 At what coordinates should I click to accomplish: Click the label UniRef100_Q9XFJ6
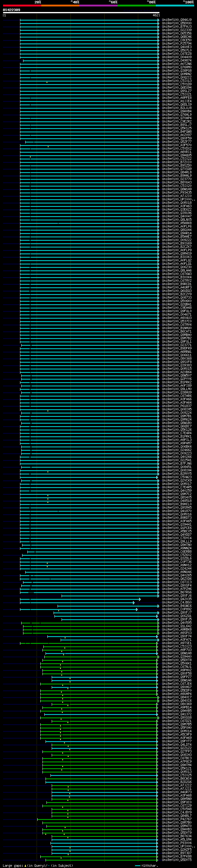(x=177, y=596)
